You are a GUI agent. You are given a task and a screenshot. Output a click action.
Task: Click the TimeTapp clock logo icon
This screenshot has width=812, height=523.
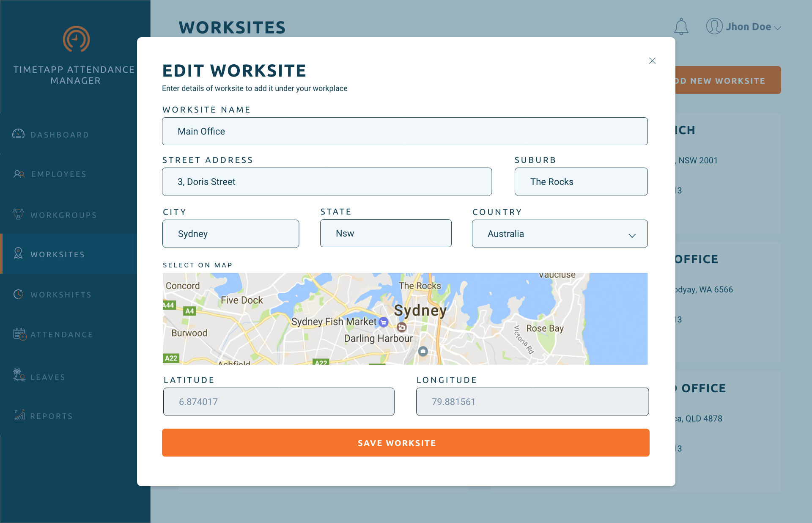(76, 39)
